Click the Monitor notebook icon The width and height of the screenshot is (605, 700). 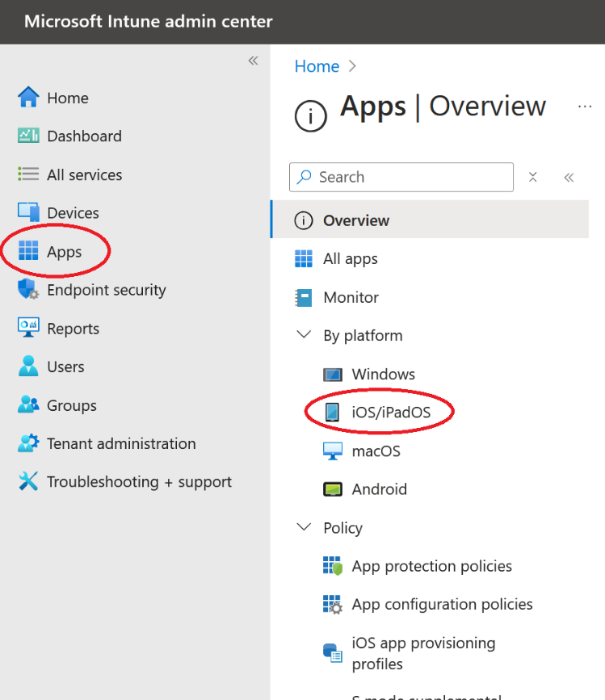(304, 297)
